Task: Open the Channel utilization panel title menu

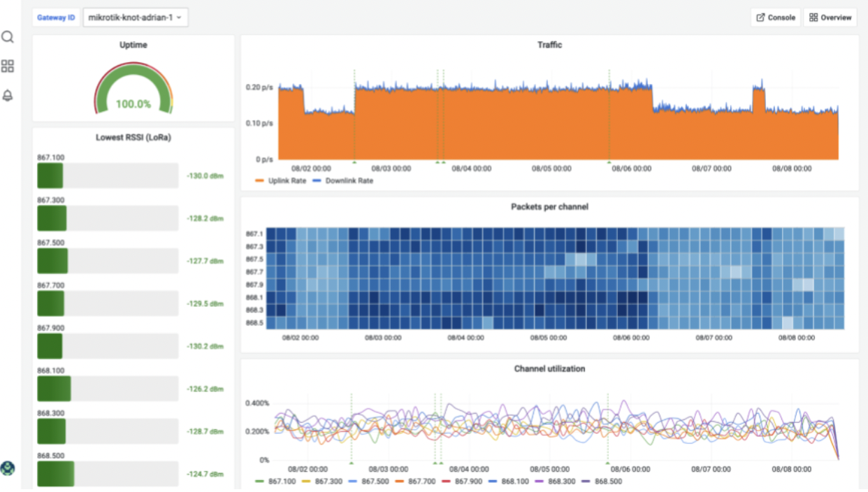Action: [549, 368]
